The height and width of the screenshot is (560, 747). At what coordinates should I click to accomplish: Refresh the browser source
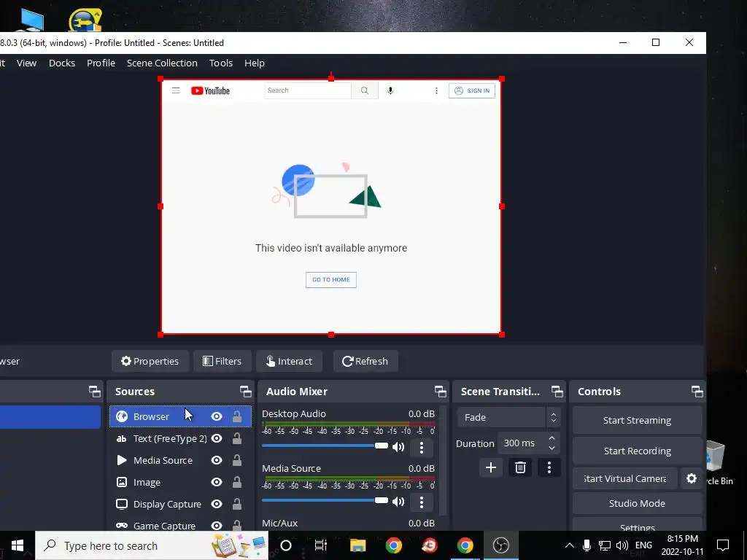pos(365,362)
